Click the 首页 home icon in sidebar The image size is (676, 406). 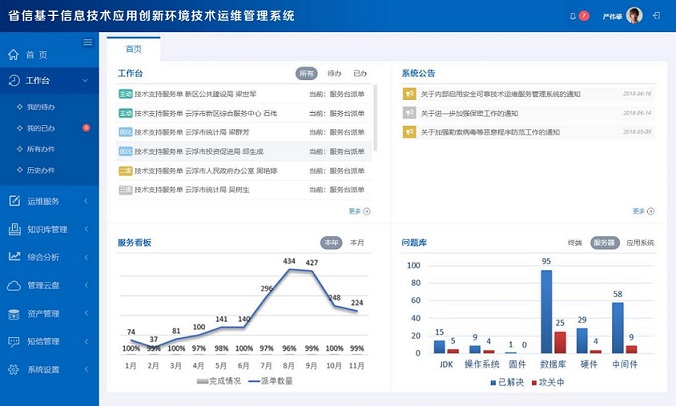[14, 55]
